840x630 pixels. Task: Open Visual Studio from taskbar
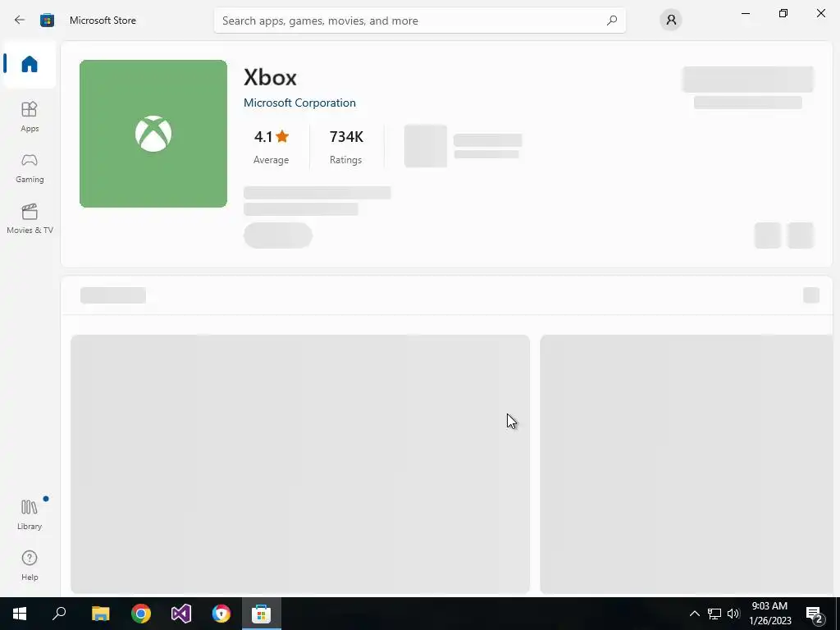point(181,614)
